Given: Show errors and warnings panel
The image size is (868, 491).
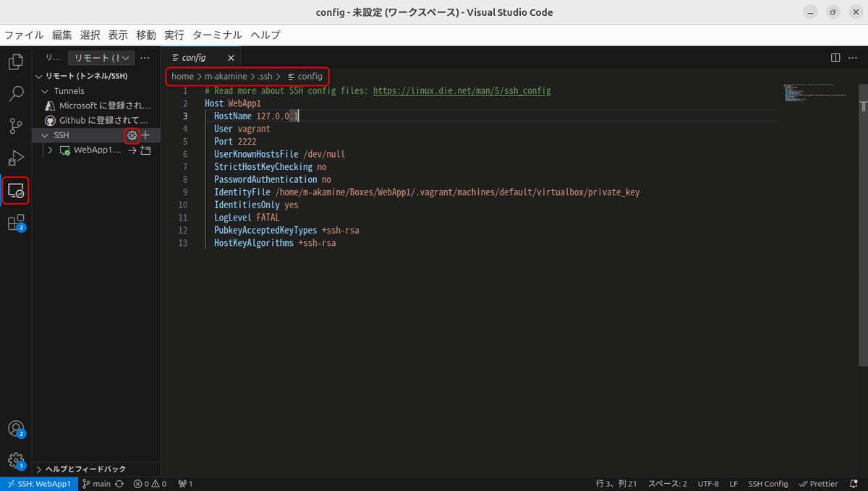Looking at the screenshot, I should 150,484.
